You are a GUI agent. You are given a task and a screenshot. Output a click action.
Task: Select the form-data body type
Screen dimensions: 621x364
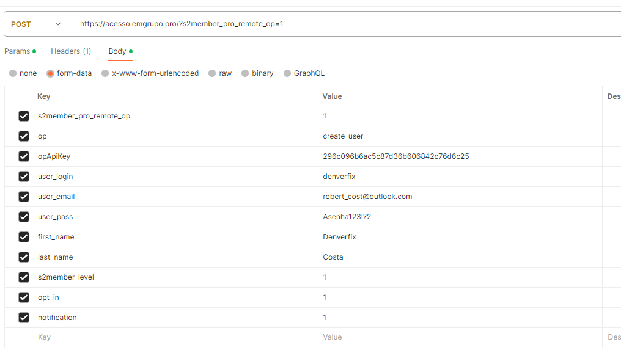click(x=50, y=73)
